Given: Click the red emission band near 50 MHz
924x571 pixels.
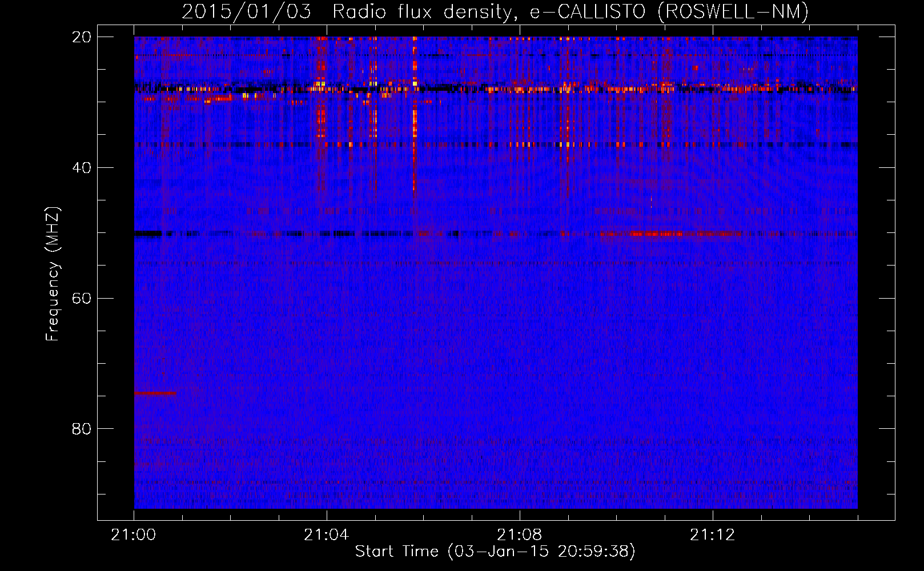Looking at the screenshot, I should pos(671,234).
